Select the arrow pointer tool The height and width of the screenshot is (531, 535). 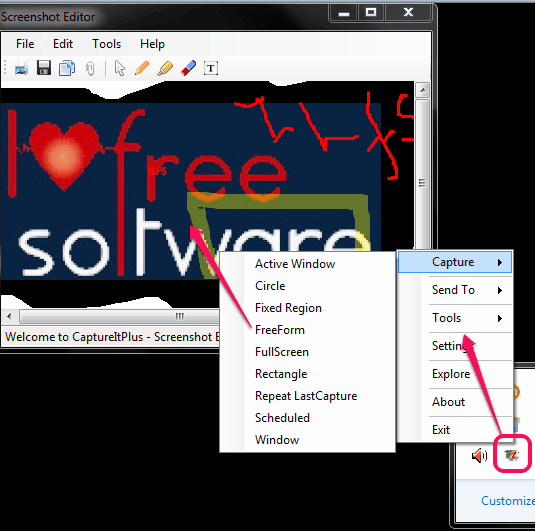click(x=120, y=68)
